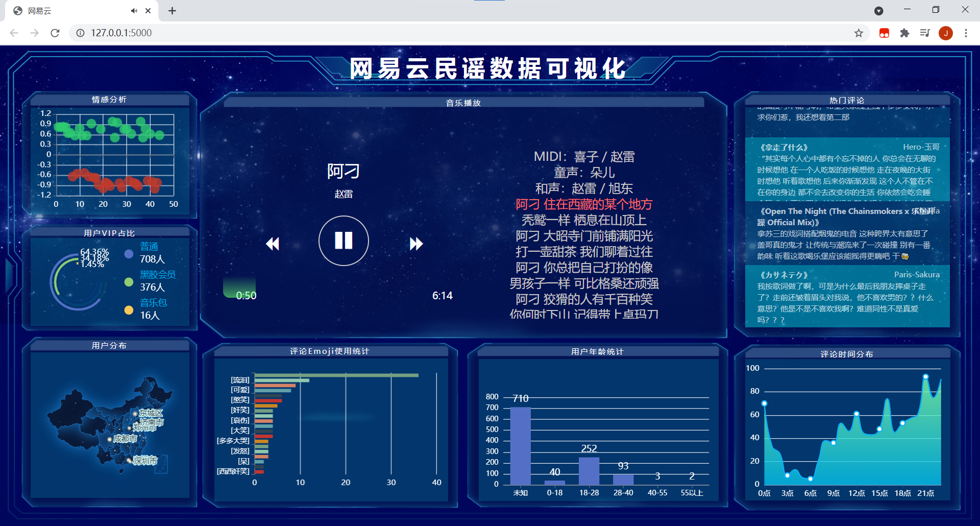Image resolution: width=980 pixels, height=526 pixels.
Task: Click the total duration 6:14
Action: (443, 296)
